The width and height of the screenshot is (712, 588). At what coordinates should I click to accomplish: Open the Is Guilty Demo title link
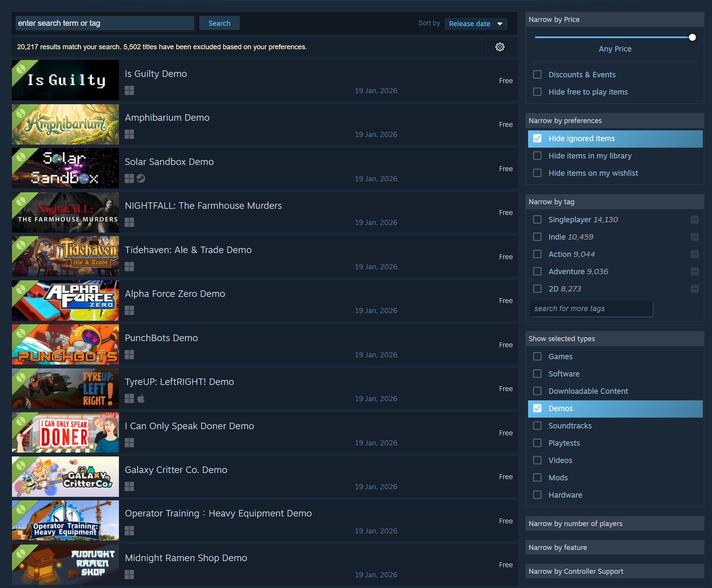click(156, 73)
